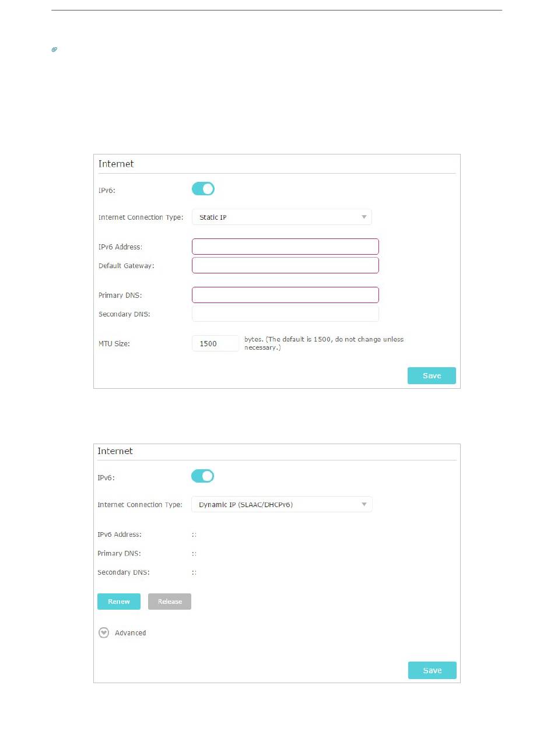The image size is (554, 756).
Task: Click the Advanced label to expand options
Action: click(131, 633)
